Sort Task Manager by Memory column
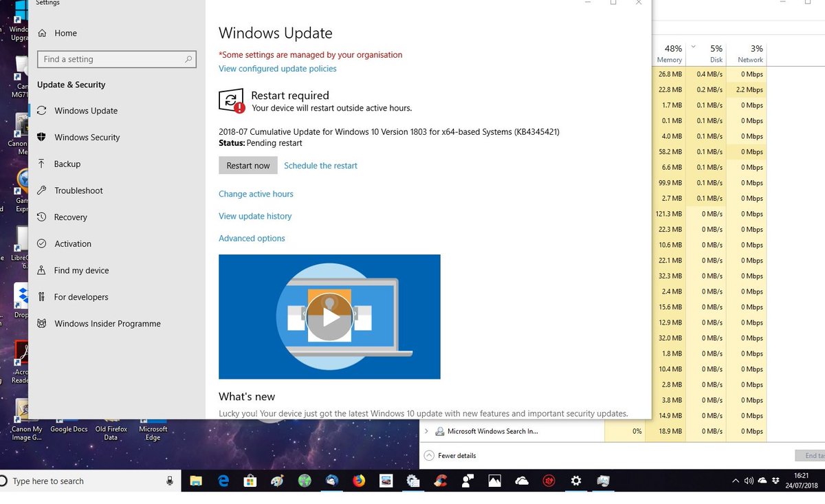 [669, 54]
